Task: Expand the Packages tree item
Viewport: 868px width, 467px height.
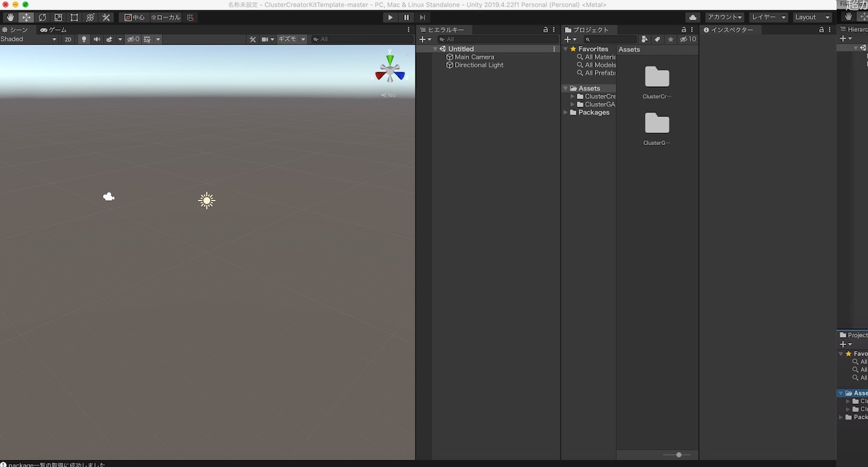Action: click(x=566, y=112)
